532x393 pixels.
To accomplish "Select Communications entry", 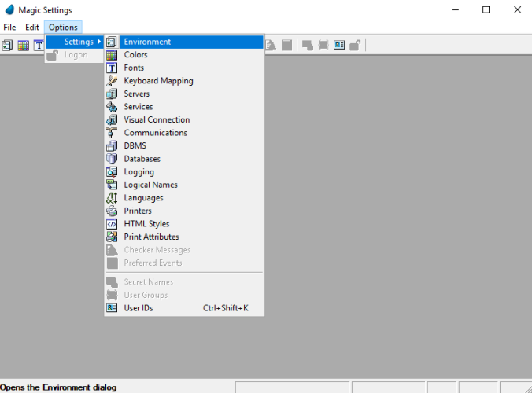I will point(184,133).
